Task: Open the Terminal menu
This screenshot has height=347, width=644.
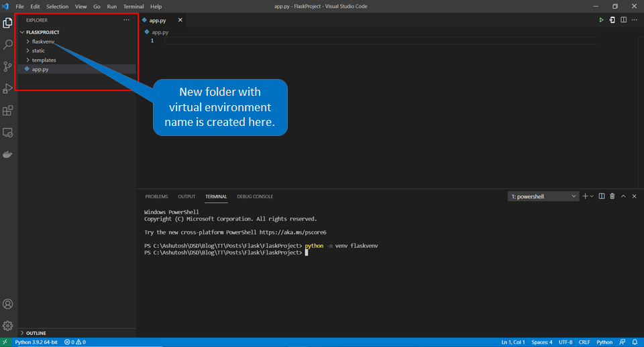Action: pos(133,6)
